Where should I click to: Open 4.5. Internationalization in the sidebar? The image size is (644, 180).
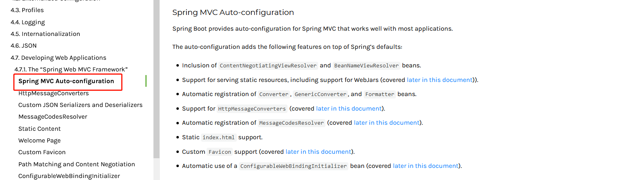click(x=45, y=34)
